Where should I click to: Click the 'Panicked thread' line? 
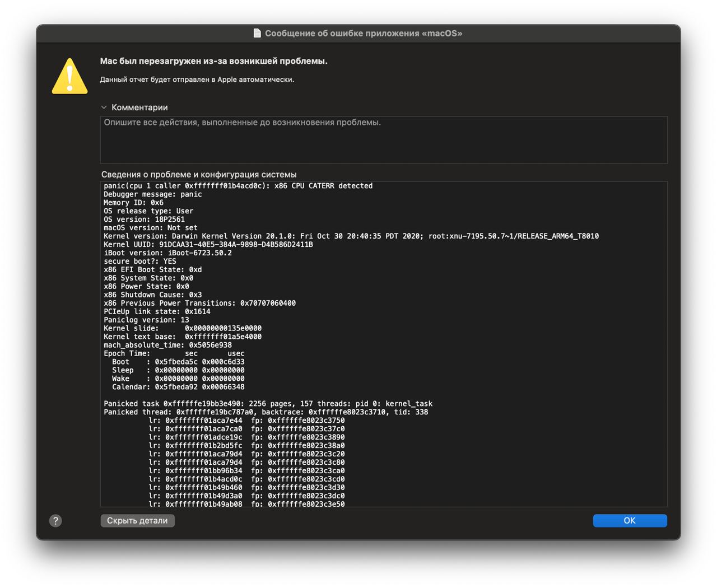[266, 413]
